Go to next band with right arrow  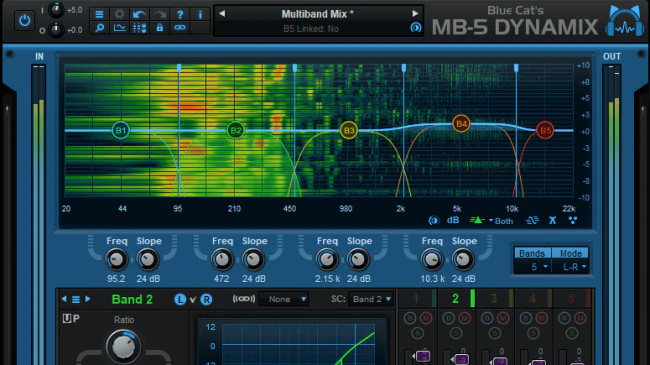pos(88,299)
